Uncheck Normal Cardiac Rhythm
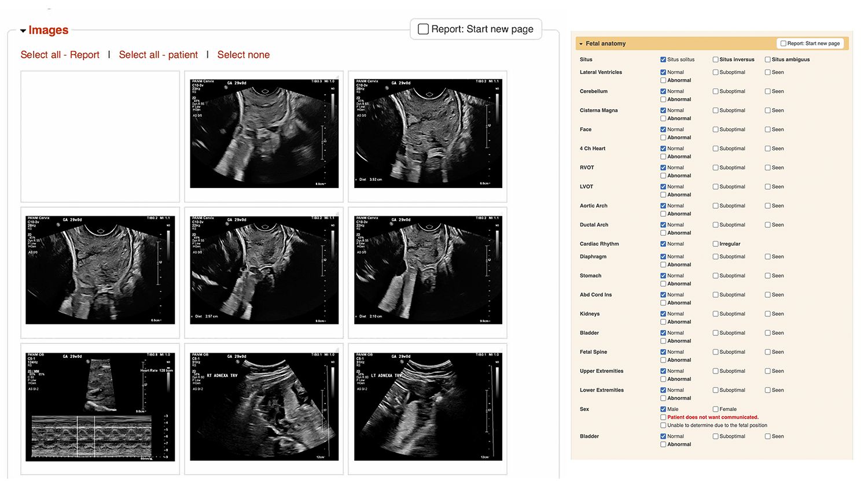868x488 pixels. coord(663,244)
